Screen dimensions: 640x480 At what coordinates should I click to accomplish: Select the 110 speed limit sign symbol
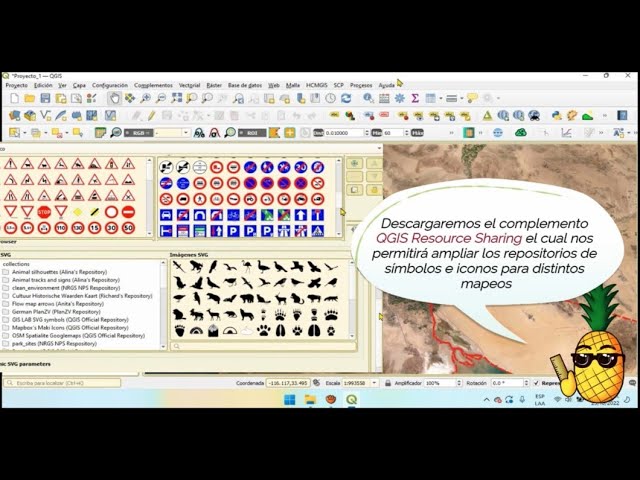pyautogui.click(x=61, y=228)
